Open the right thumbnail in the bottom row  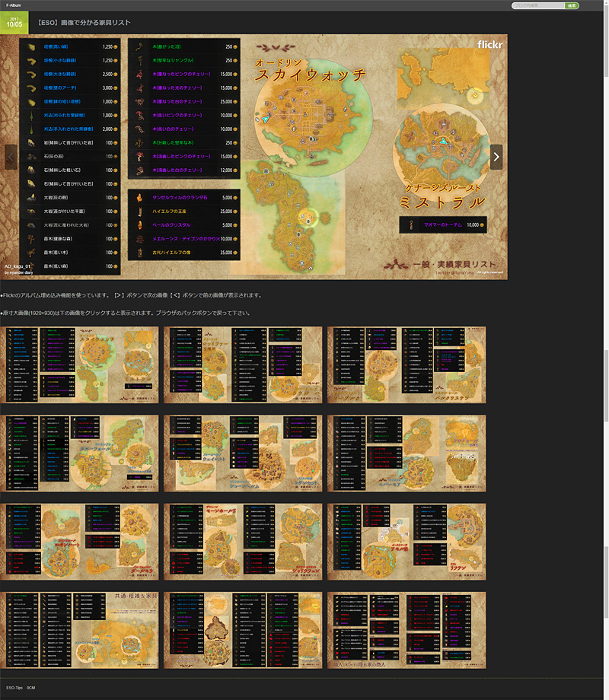click(407, 630)
